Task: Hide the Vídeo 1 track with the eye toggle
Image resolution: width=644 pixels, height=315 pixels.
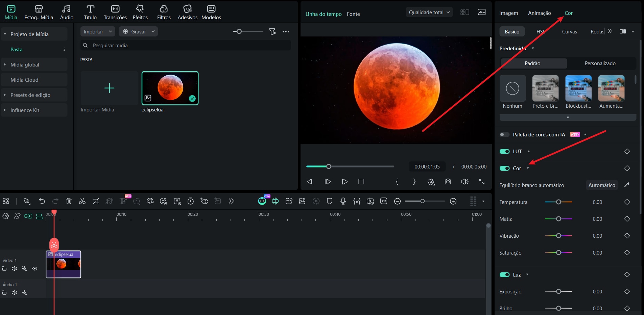Action: 35,268
